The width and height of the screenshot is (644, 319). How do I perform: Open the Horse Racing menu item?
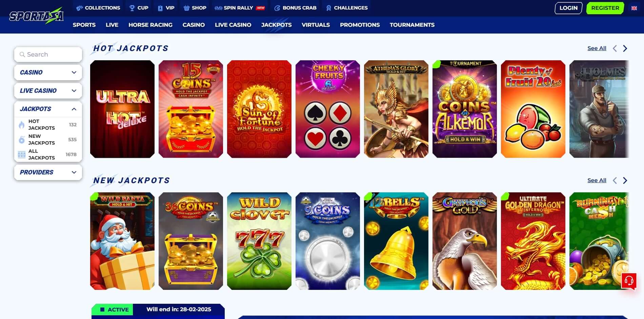(x=150, y=25)
